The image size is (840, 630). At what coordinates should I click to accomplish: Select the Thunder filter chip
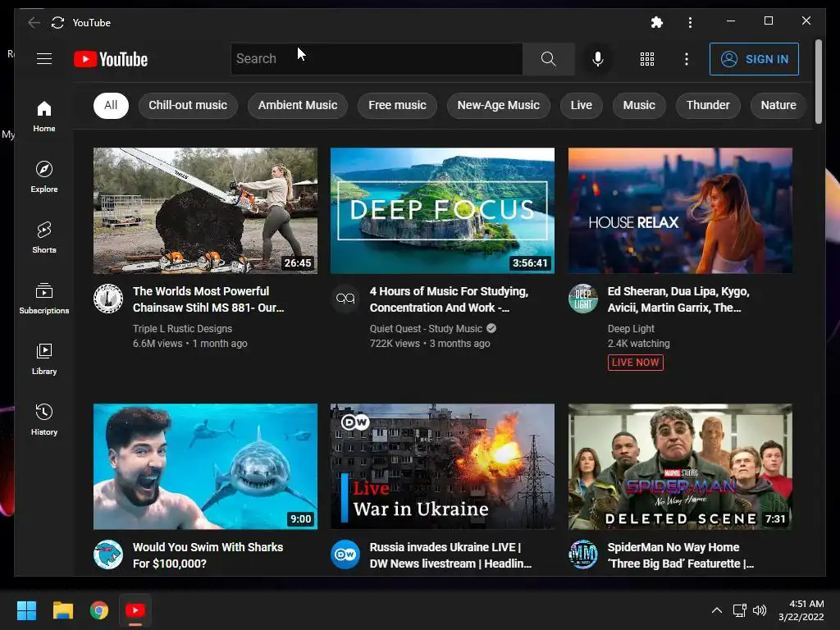[x=708, y=105]
